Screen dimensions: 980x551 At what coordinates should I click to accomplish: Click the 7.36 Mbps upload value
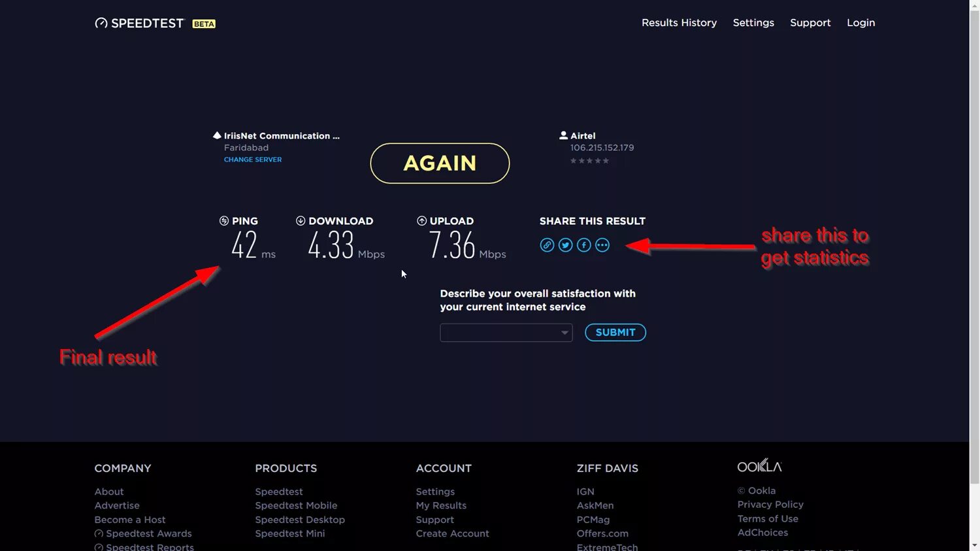[468, 246]
